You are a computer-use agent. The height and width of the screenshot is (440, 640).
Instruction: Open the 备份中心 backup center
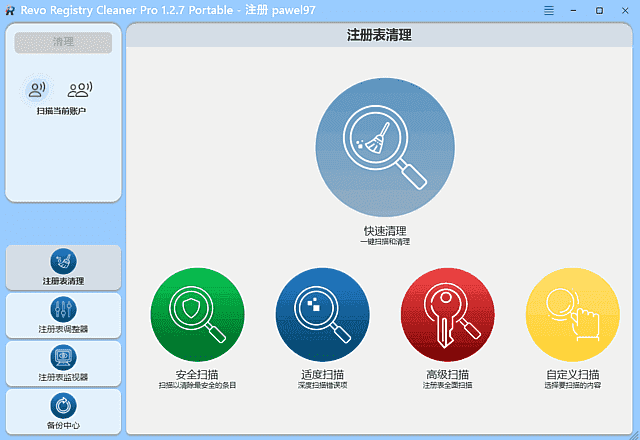point(63,412)
